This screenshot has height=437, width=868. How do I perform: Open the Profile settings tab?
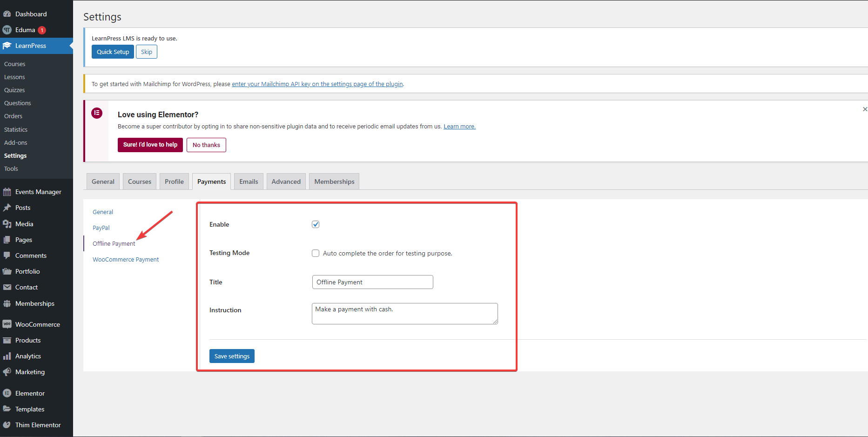174,182
